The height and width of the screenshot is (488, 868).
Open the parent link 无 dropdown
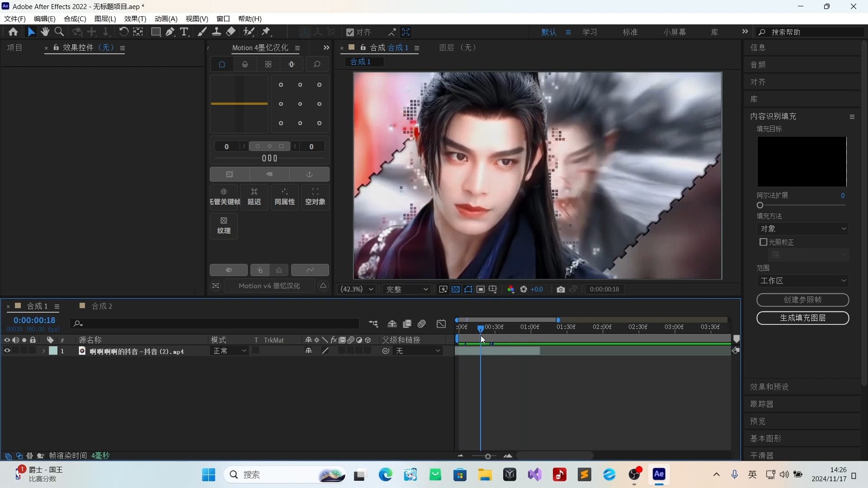pyautogui.click(x=418, y=351)
